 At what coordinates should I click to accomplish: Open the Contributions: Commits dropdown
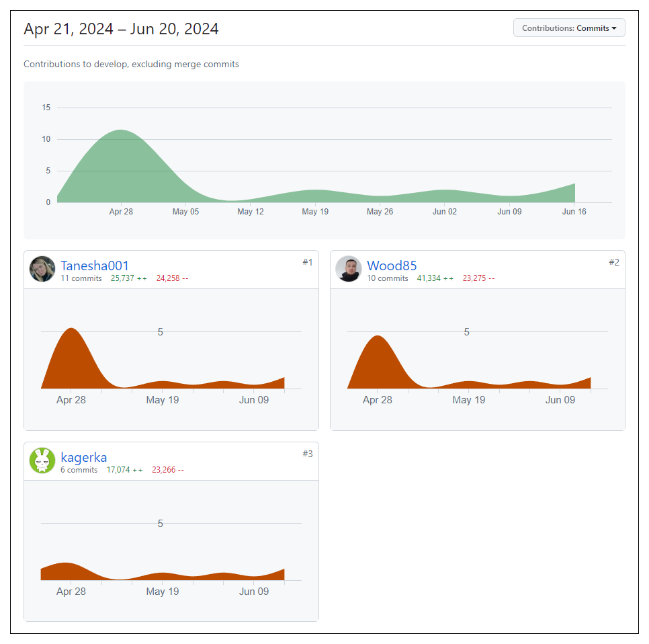569,28
